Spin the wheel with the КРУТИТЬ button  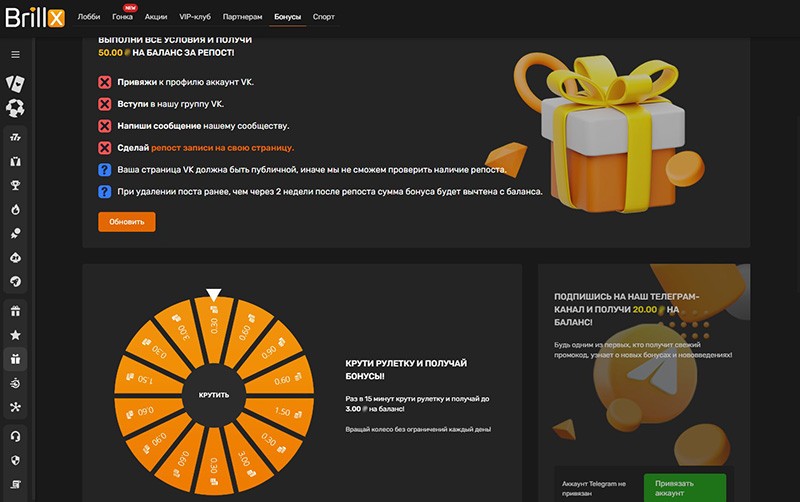coord(213,394)
